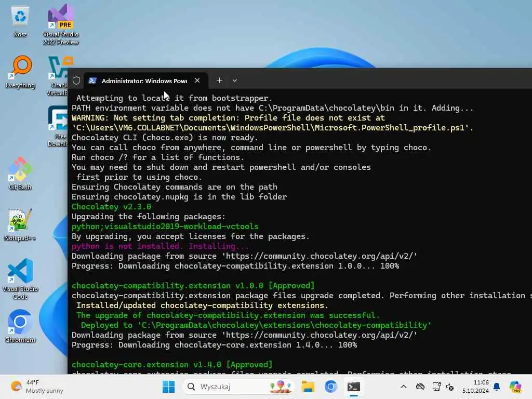Click the display network tray icon
This screenshot has height=399, width=532.
tap(436, 387)
